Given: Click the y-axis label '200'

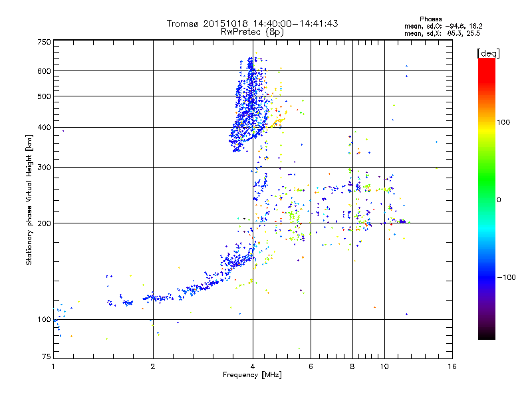Looking at the screenshot, I should click(44, 223).
